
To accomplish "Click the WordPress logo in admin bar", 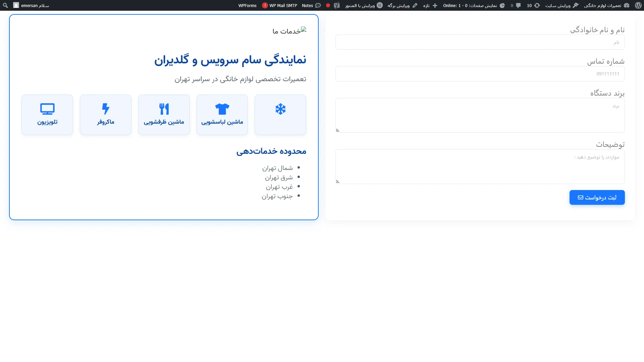I will tap(638, 5).
